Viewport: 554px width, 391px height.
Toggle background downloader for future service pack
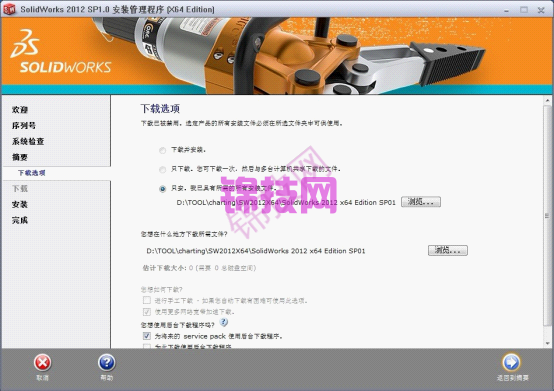(x=147, y=336)
